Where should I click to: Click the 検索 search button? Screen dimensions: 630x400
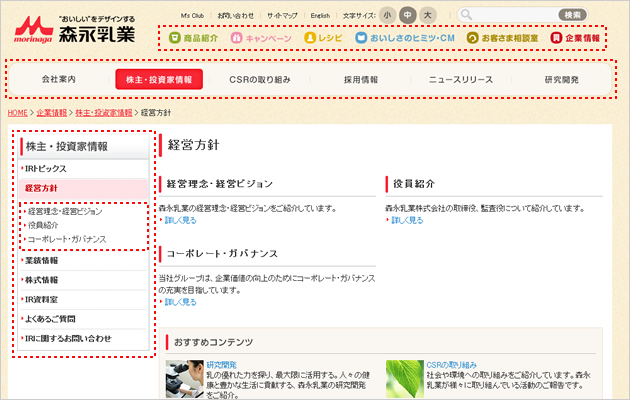[573, 15]
